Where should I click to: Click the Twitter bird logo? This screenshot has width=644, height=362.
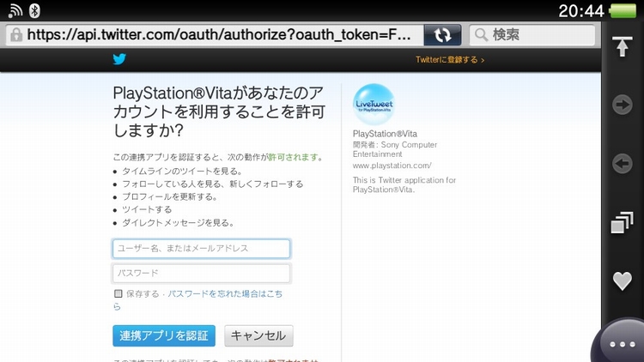[x=119, y=59]
